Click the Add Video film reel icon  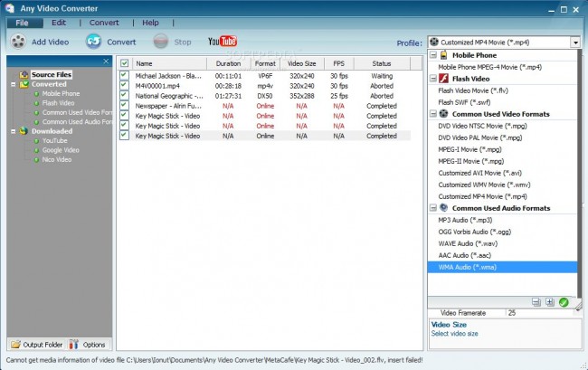point(18,42)
